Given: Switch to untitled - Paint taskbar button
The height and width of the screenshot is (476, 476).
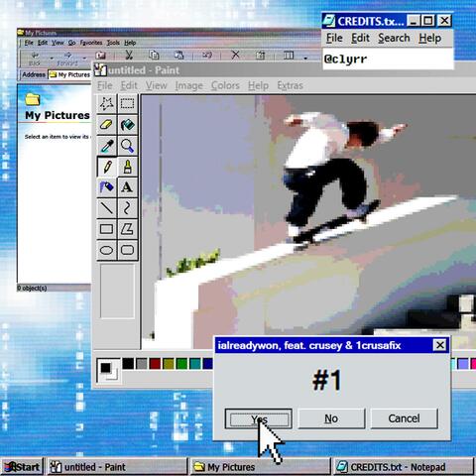Looking at the screenshot, I should (x=117, y=467).
